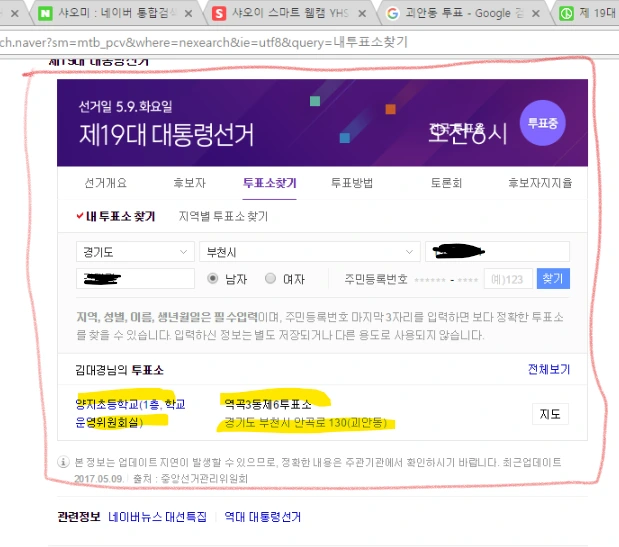Select the 남자 radio button
Viewport: 619px width, 547px height.
[212, 279]
